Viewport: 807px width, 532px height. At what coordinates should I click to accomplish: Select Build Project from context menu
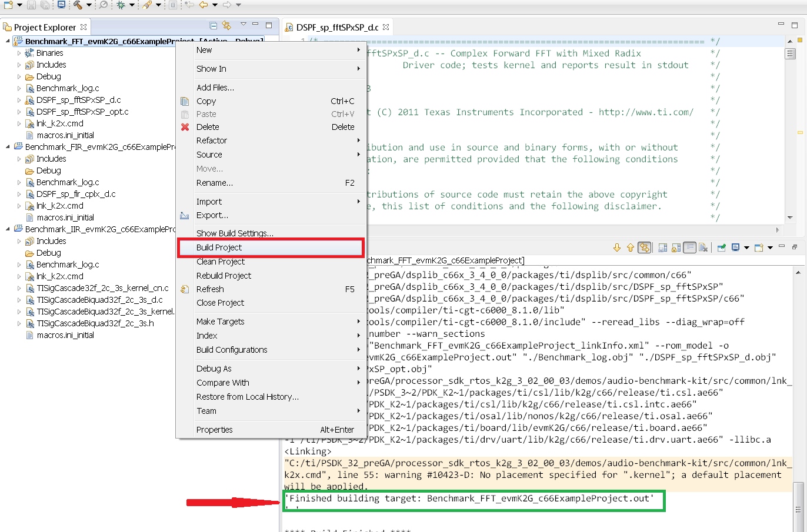coord(219,247)
